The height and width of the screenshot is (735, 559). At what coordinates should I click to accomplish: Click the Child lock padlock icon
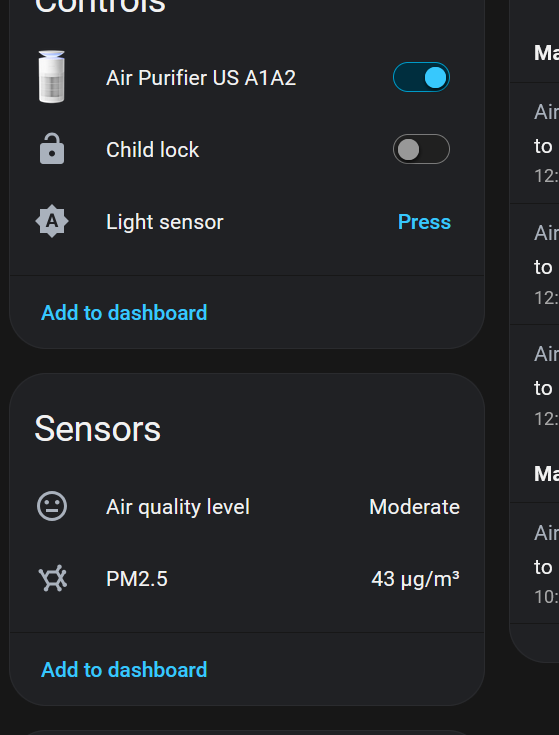(52, 149)
